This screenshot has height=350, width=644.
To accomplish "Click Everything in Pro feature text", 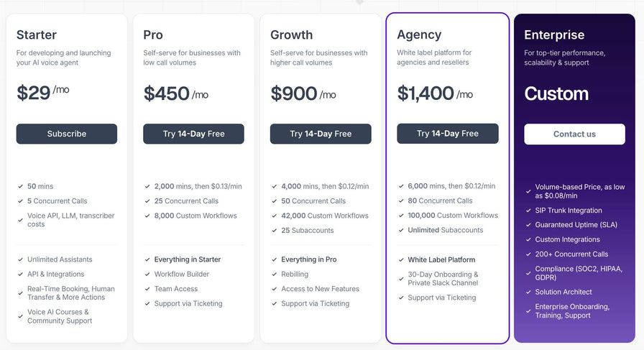I will [x=309, y=259].
